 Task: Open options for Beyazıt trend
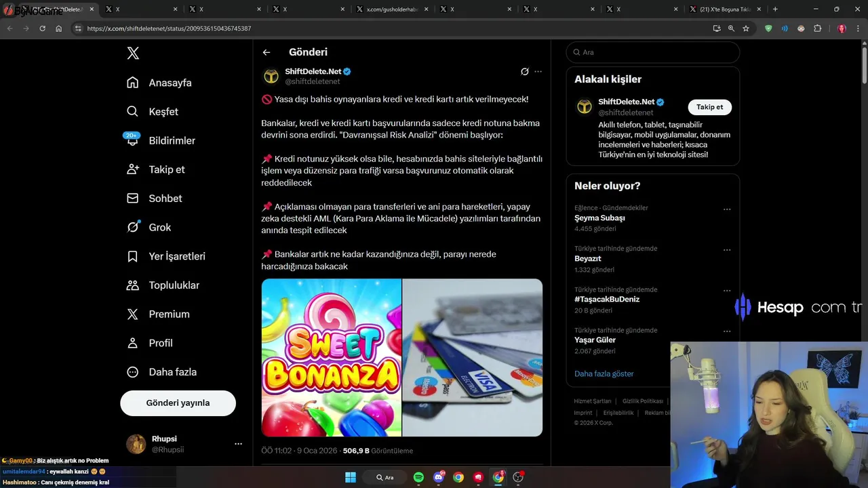pos(727,250)
